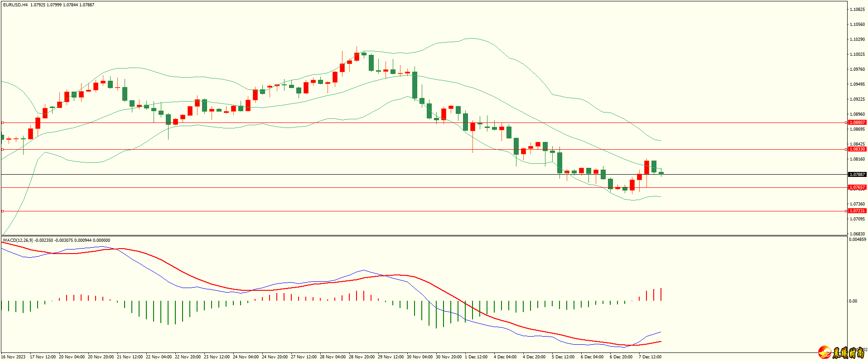This screenshot has height=362, width=868.
Task: Click the 7 Dec 12:00 time label
Action: tap(650, 357)
